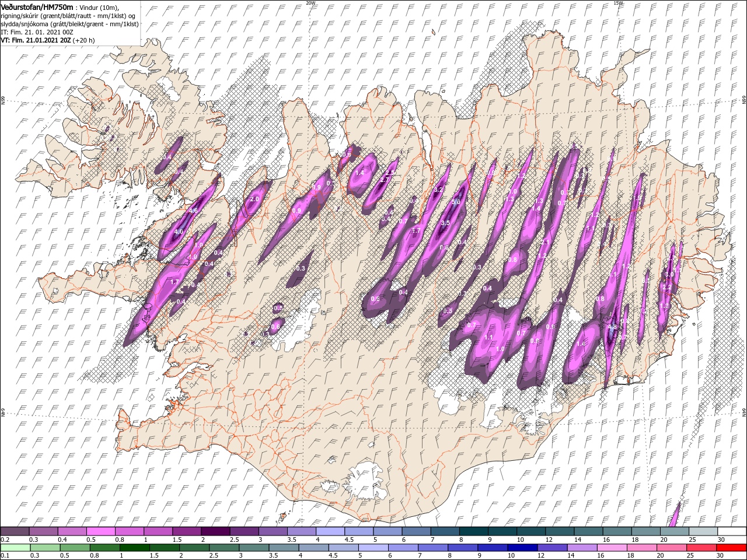Screen dimensions: 747x560
Task: Click the 2.0 precipitation value on map
Action: (254, 199)
